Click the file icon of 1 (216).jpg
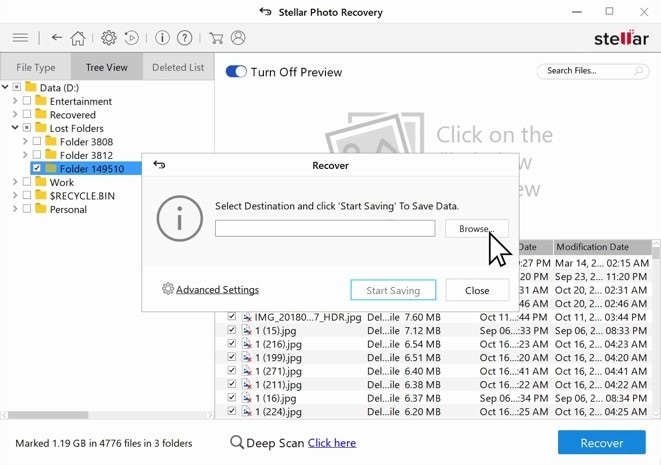 247,344
